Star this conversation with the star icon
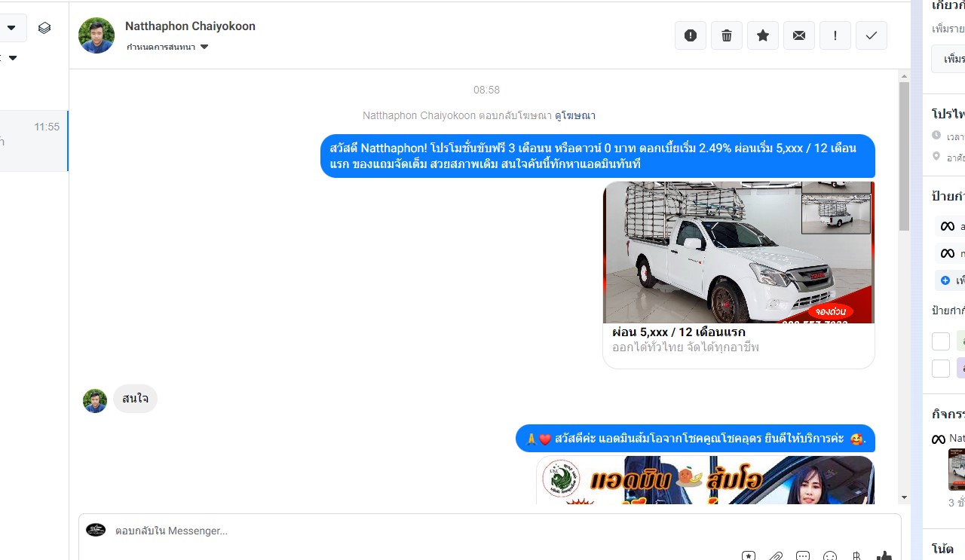This screenshot has height=560, width=965. (x=763, y=35)
